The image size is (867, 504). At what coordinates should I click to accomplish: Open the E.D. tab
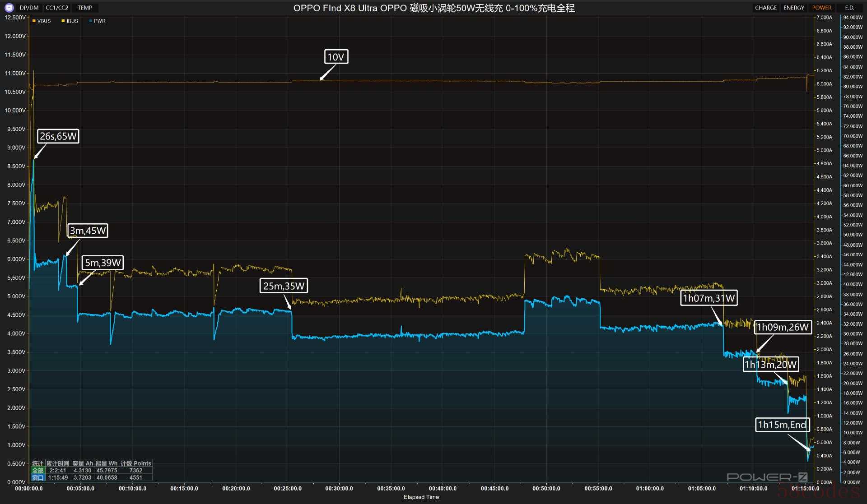(x=849, y=8)
